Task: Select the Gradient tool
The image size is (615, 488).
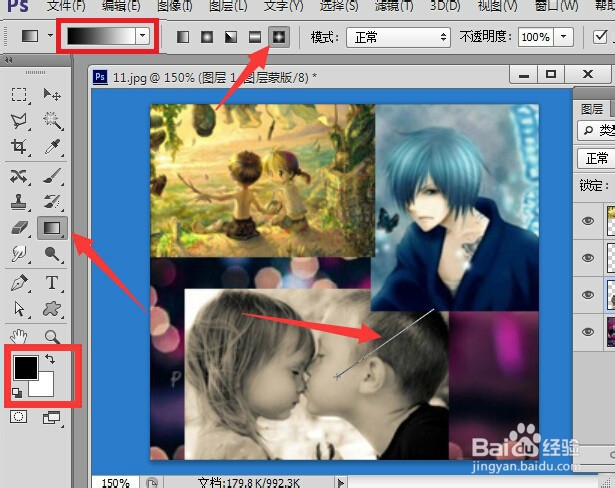Action: 52,228
